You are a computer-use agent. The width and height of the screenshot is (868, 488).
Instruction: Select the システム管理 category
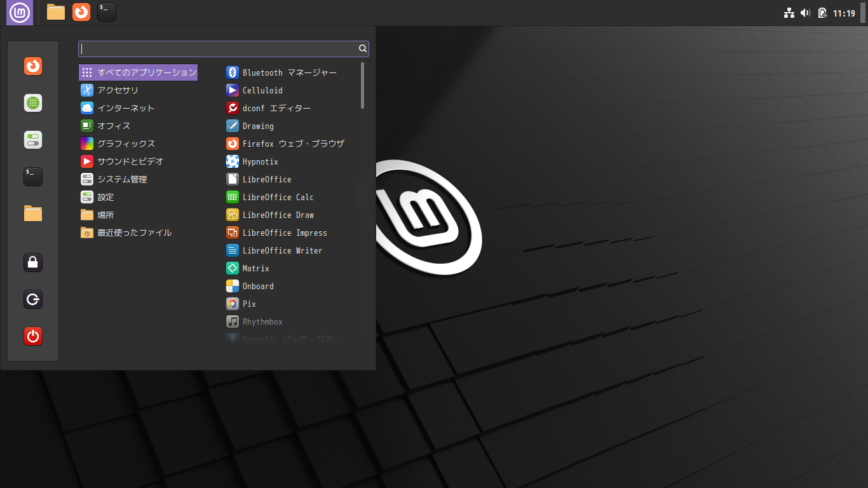(138, 179)
